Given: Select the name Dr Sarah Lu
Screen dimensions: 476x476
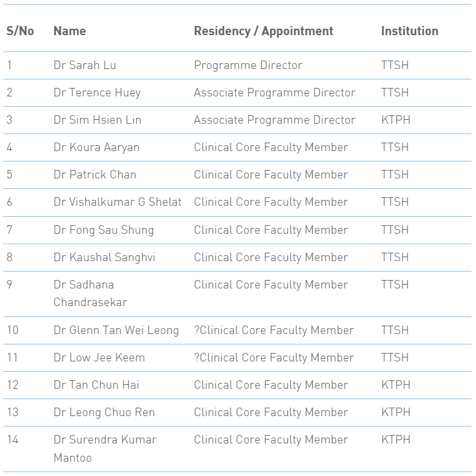Looking at the screenshot, I should coord(85,65).
